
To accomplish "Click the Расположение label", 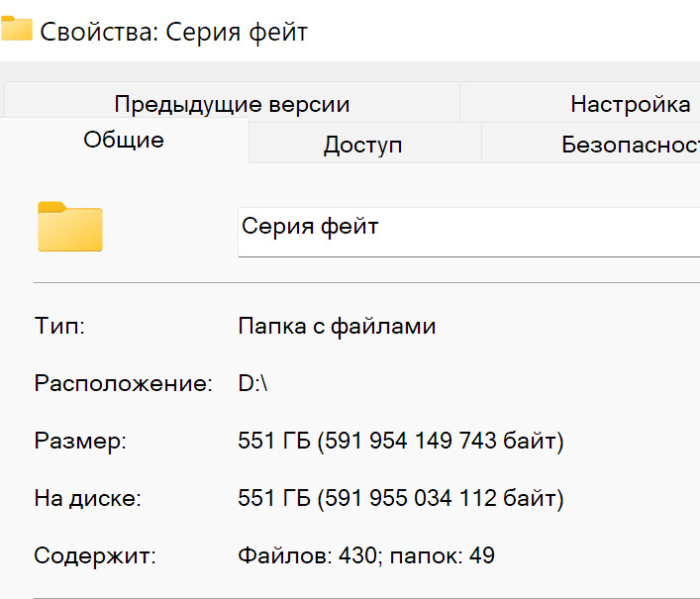I will click(123, 384).
